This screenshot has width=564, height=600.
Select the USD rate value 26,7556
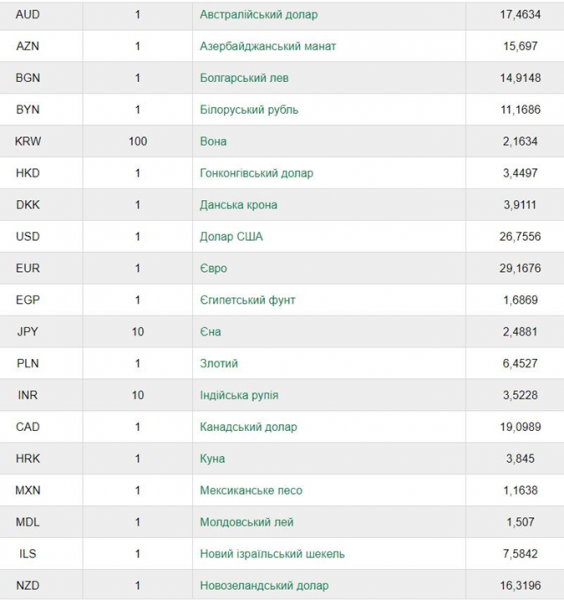[x=520, y=236]
